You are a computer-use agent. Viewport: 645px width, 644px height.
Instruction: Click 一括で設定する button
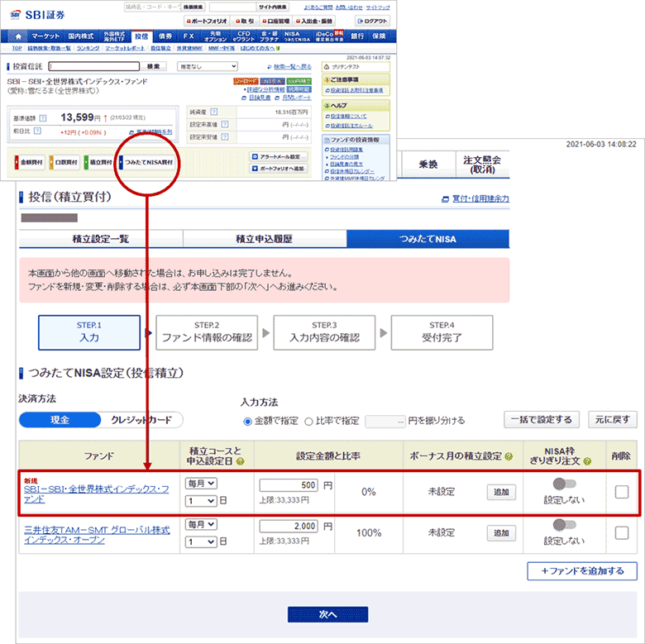[x=542, y=419]
